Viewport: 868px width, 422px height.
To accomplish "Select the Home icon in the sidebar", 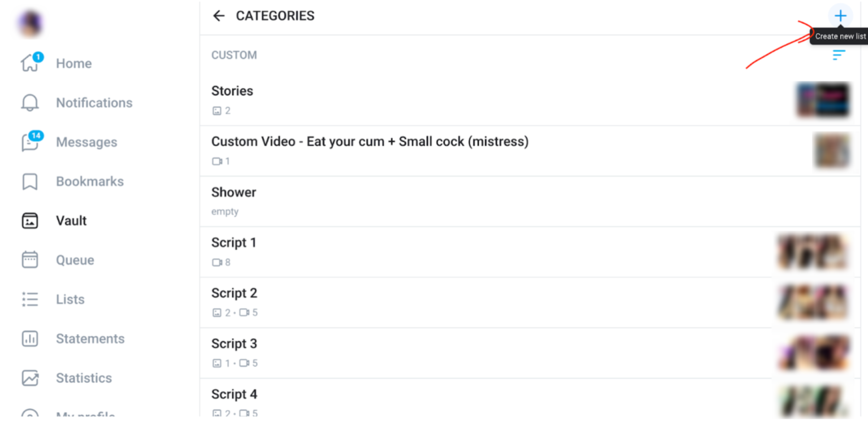I will 29,63.
